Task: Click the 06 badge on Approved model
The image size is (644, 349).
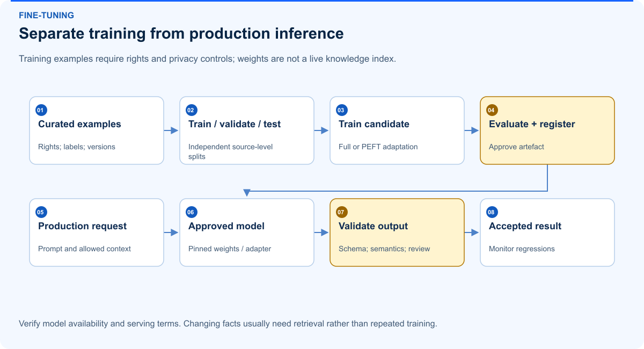Action: click(191, 212)
